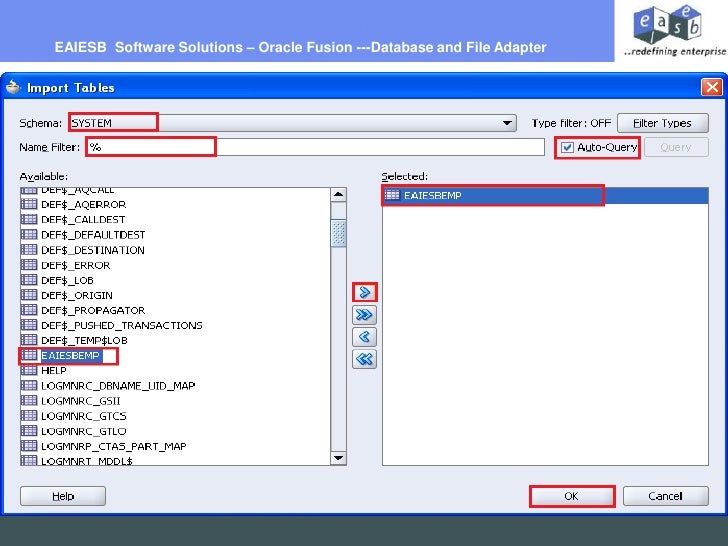Click table icon next to DEF$_TEMP$LOB

point(29,340)
